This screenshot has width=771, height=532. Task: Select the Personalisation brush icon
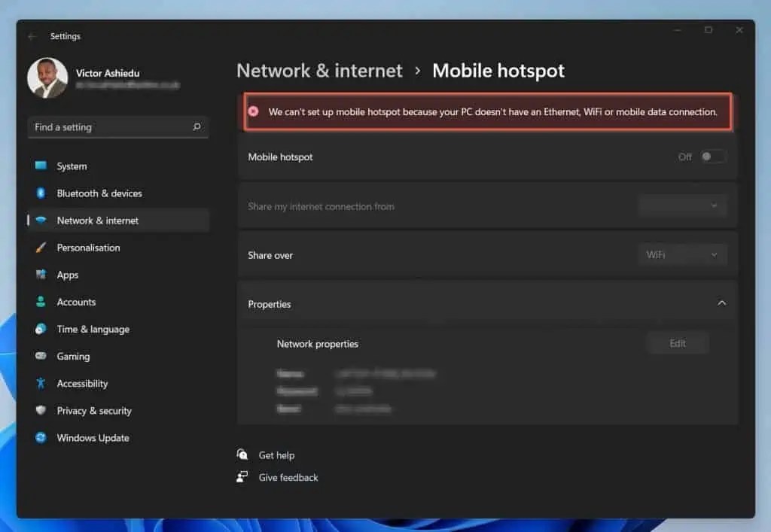(x=41, y=248)
